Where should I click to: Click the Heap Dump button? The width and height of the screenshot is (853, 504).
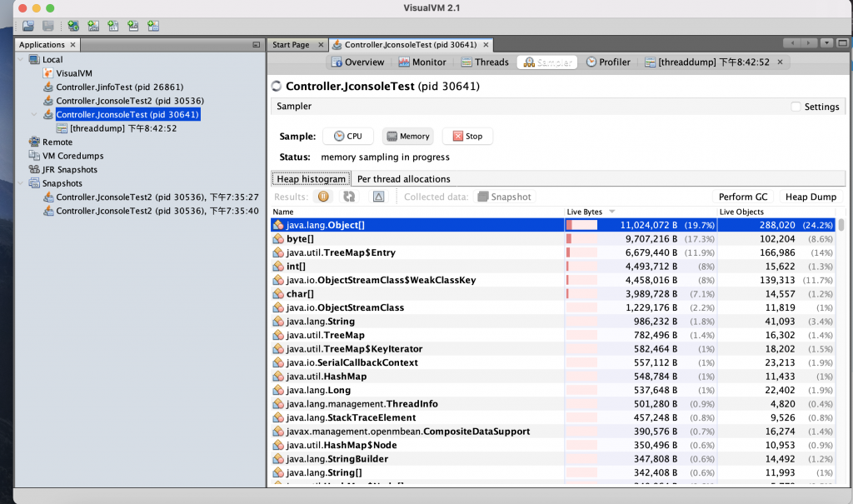pyautogui.click(x=811, y=197)
